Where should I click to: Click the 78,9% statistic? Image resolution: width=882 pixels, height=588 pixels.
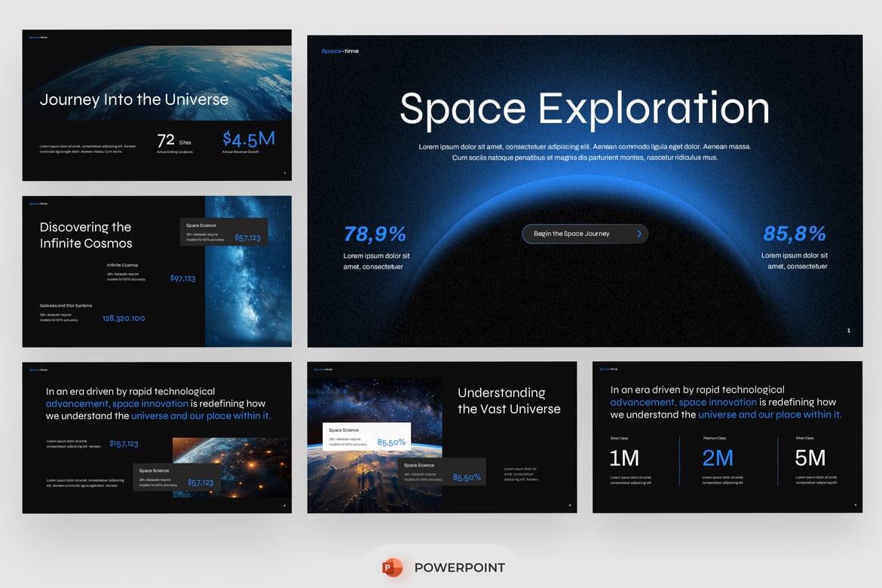(375, 234)
